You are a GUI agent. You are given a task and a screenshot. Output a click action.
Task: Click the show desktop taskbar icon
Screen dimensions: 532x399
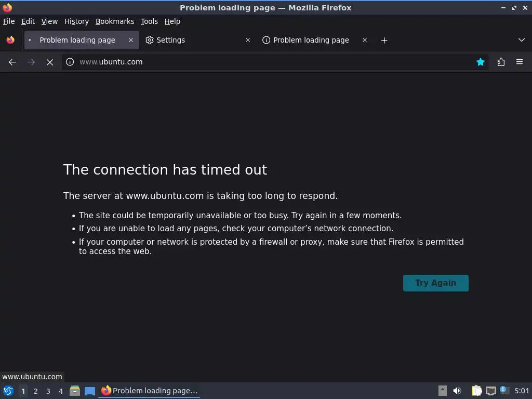pos(89,391)
